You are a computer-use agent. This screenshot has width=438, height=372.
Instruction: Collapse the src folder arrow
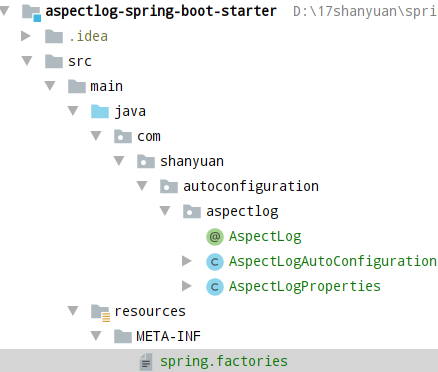coord(27,61)
